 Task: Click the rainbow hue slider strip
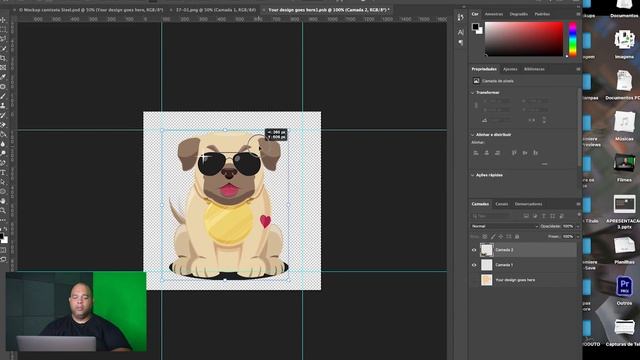click(x=573, y=39)
